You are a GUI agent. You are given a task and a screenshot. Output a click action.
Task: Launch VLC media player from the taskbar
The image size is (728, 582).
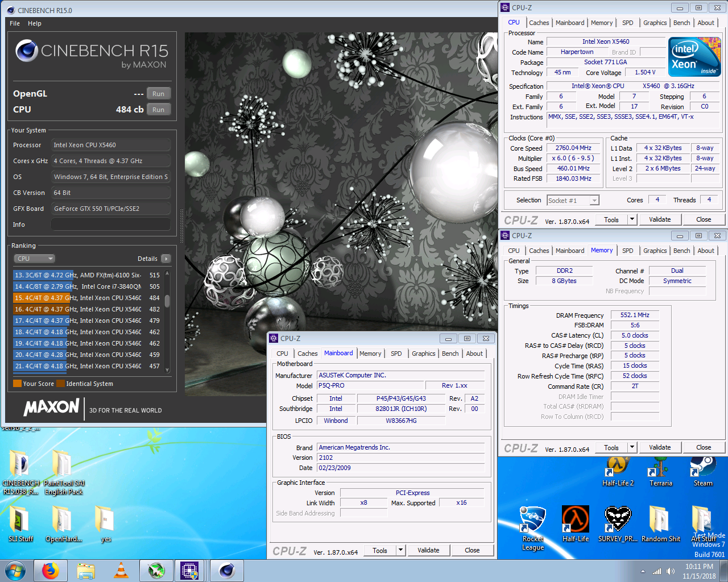(x=121, y=571)
